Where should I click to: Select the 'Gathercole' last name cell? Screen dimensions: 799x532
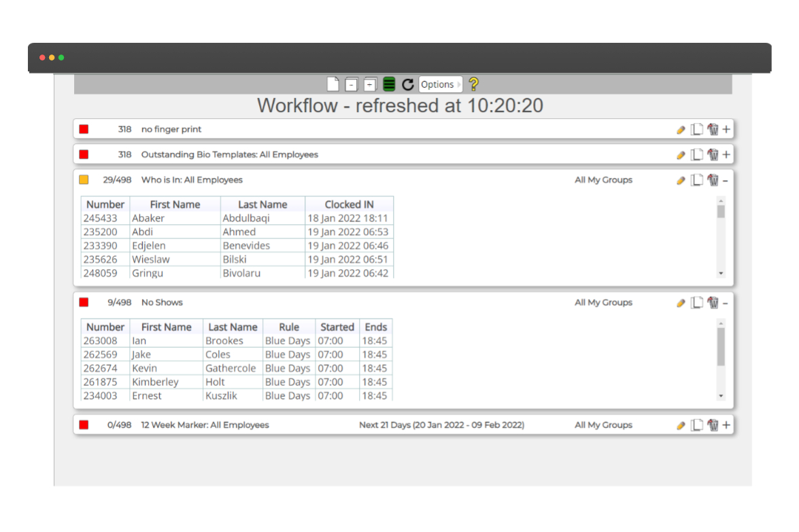(x=233, y=368)
